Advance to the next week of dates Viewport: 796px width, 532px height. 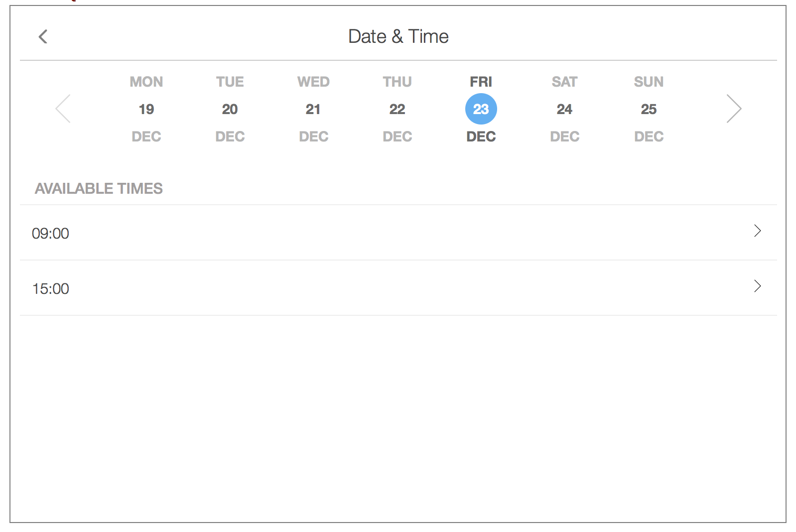tap(734, 109)
